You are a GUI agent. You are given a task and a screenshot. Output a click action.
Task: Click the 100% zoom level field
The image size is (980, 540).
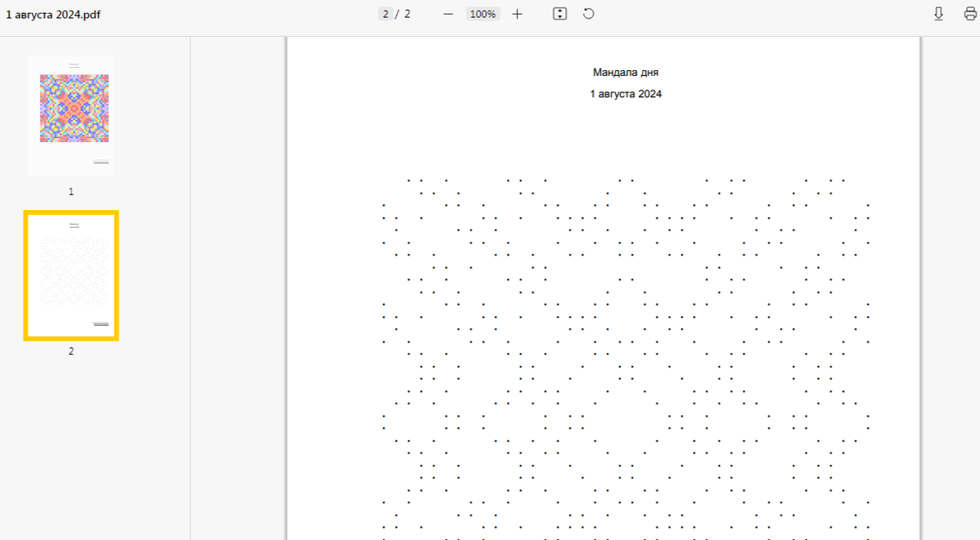483,14
